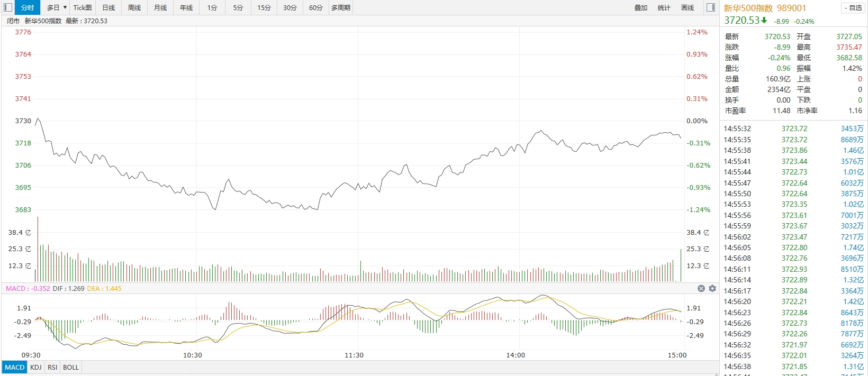
Task: Activate the 画线 drawing tool
Action: coord(688,7)
